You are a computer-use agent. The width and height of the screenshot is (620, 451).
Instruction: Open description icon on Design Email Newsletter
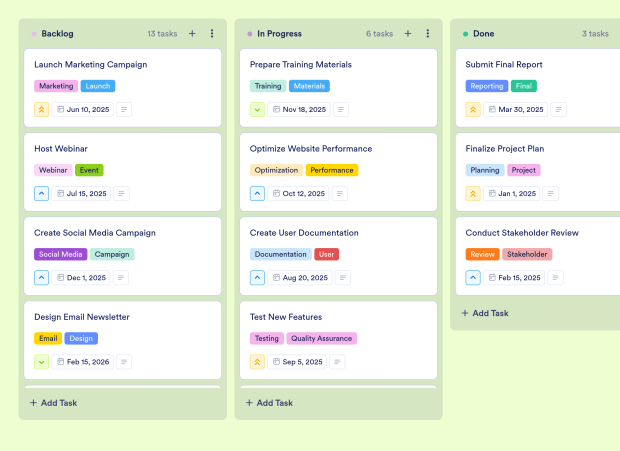(124, 362)
